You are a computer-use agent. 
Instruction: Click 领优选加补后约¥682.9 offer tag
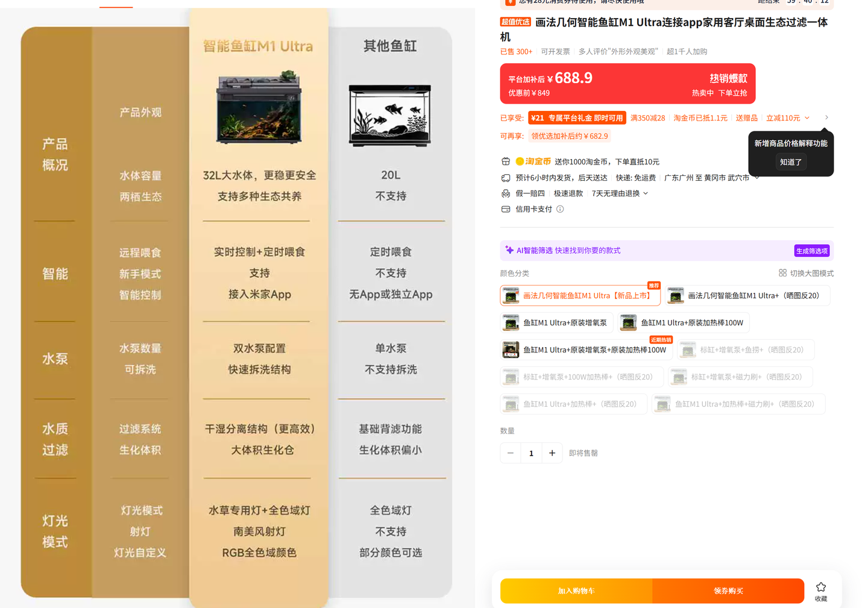tap(570, 136)
